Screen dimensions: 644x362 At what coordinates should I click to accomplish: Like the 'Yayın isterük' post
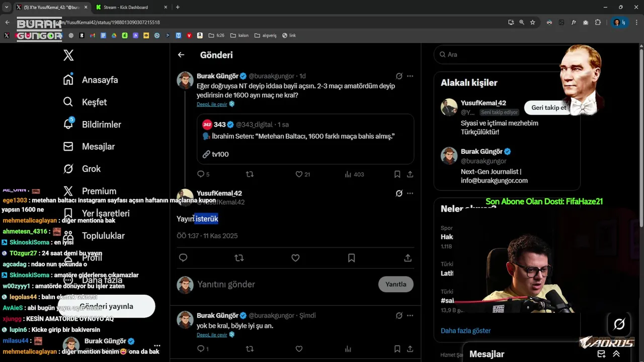[295, 258]
